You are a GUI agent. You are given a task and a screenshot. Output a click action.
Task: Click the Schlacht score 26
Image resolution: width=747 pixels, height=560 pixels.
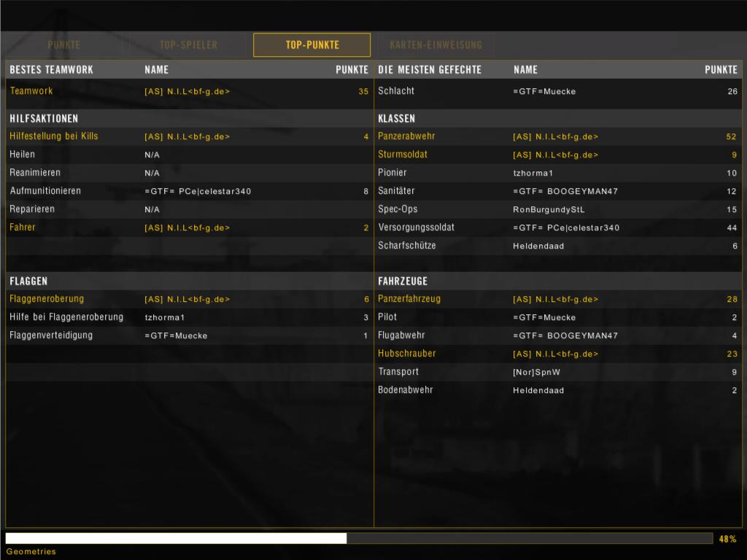coord(732,91)
